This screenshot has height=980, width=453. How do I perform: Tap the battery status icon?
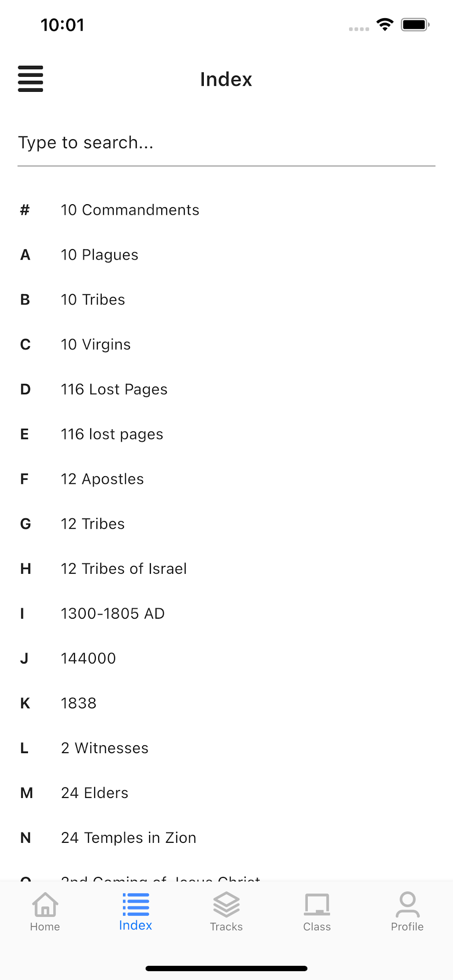tap(415, 24)
